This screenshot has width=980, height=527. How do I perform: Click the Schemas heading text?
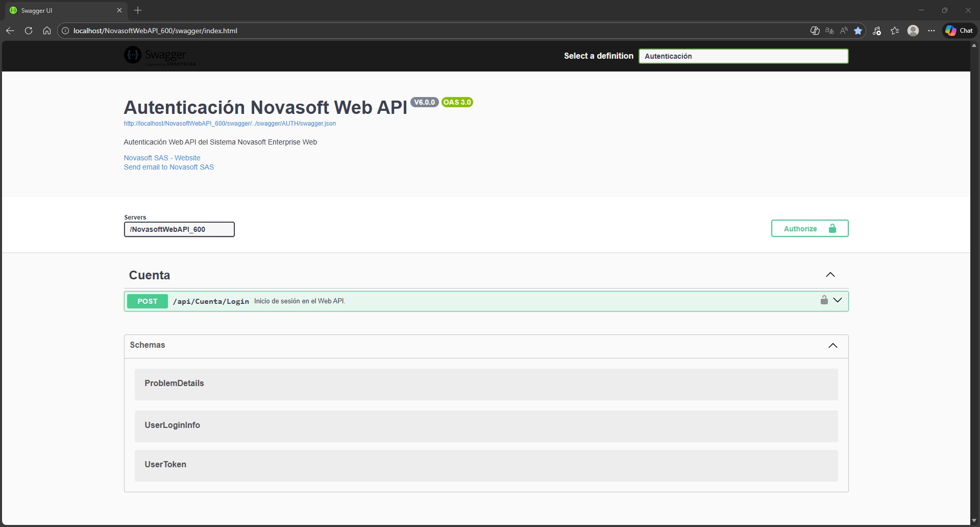point(148,345)
